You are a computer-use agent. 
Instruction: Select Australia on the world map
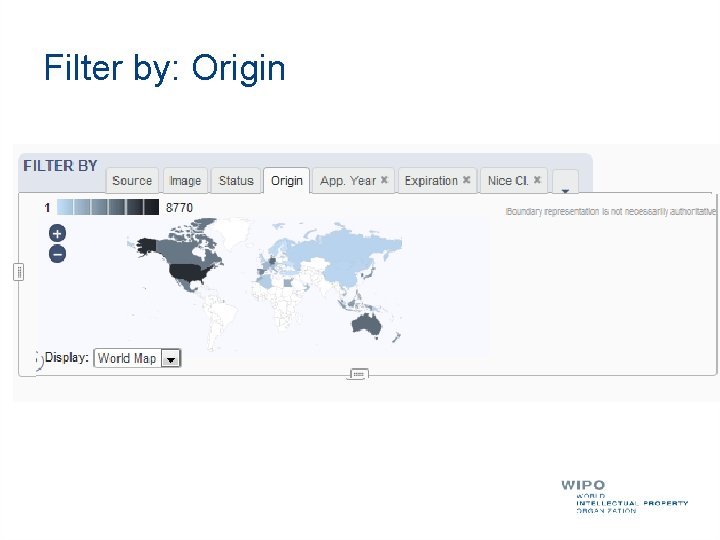pos(366,324)
